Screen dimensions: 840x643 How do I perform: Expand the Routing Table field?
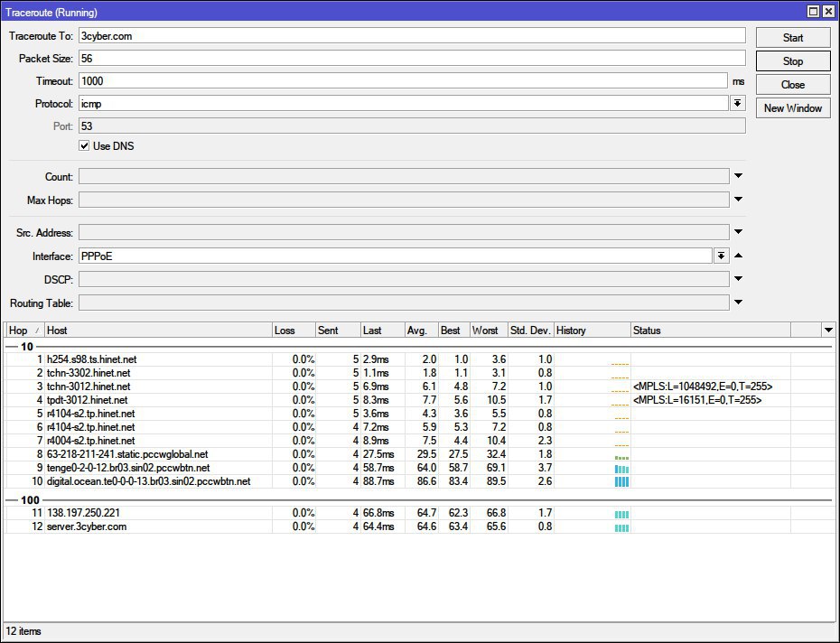[738, 303]
